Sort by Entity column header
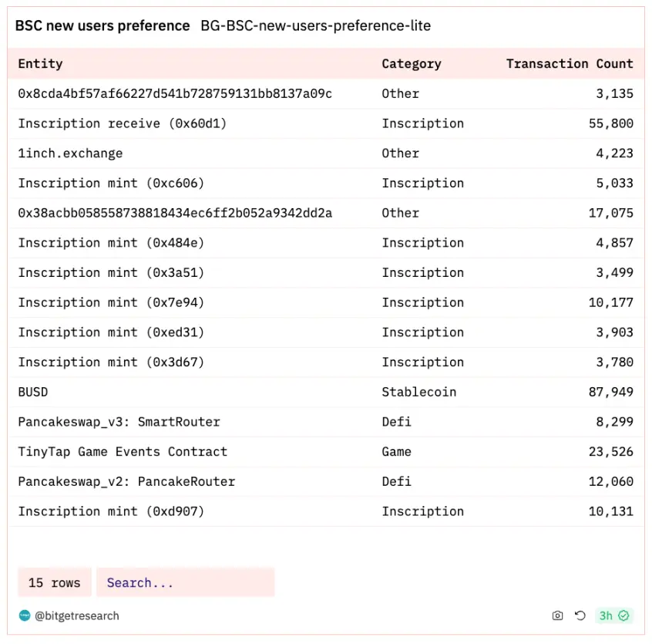Screen dimensions: 652x644 point(40,64)
